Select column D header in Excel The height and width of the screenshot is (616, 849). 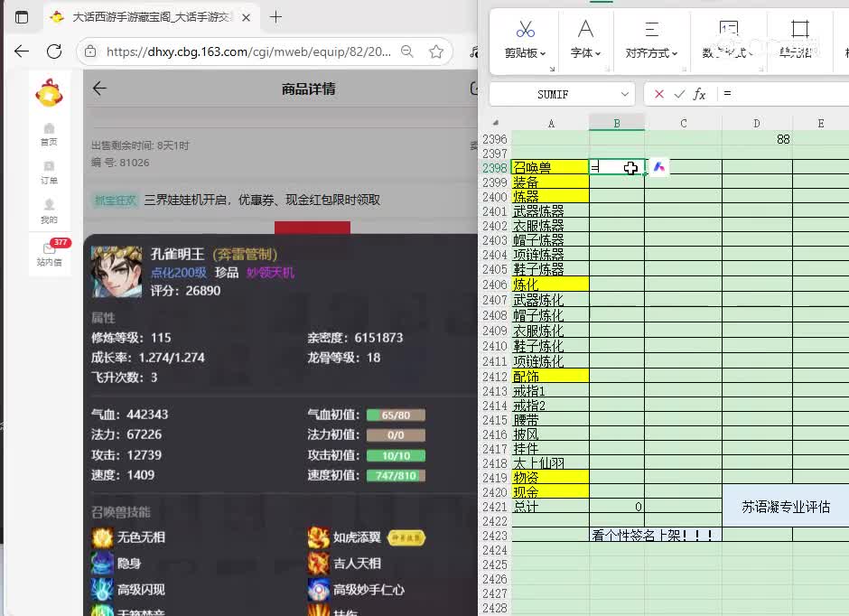(x=756, y=124)
